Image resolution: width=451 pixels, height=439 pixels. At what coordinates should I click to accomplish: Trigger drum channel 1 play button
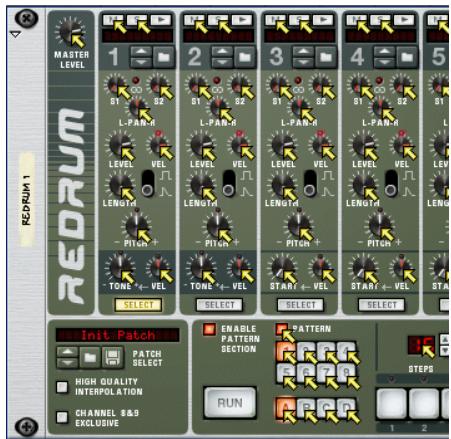(x=161, y=20)
